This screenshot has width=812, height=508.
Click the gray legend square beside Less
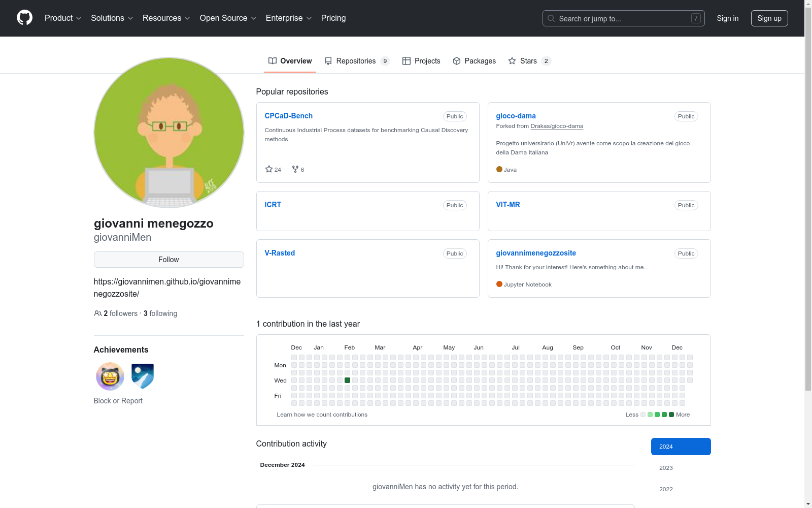(x=643, y=415)
